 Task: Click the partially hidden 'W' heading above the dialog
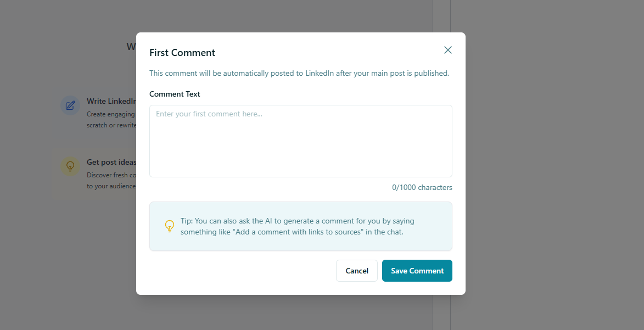coord(131,47)
